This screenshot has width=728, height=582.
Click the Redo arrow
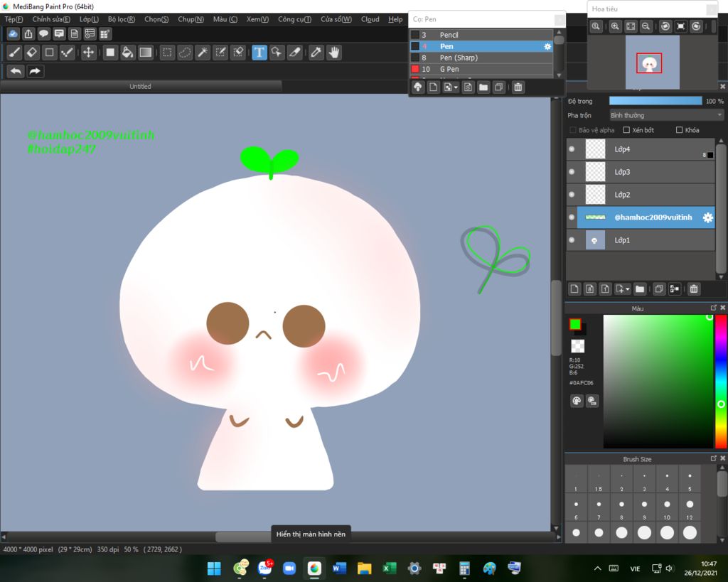[x=35, y=72]
